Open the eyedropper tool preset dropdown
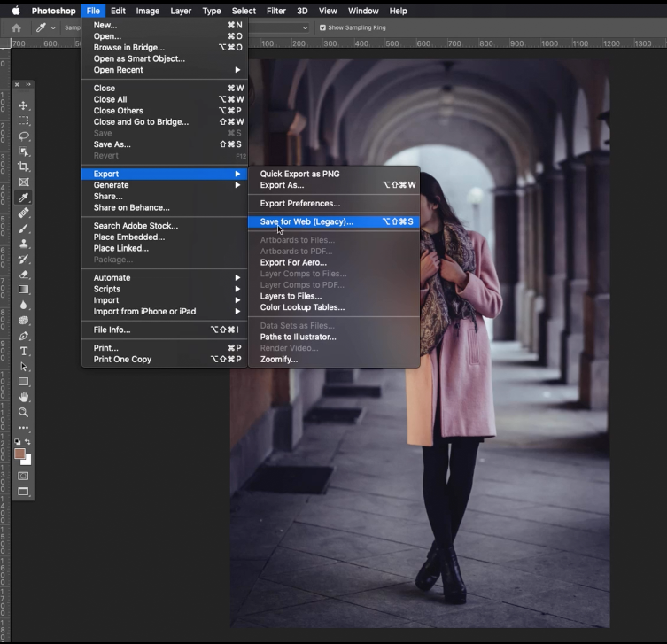Image resolution: width=667 pixels, height=644 pixels. pos(53,27)
